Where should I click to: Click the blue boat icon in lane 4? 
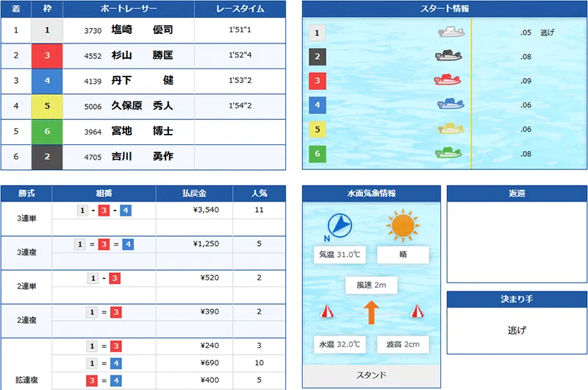click(x=450, y=104)
